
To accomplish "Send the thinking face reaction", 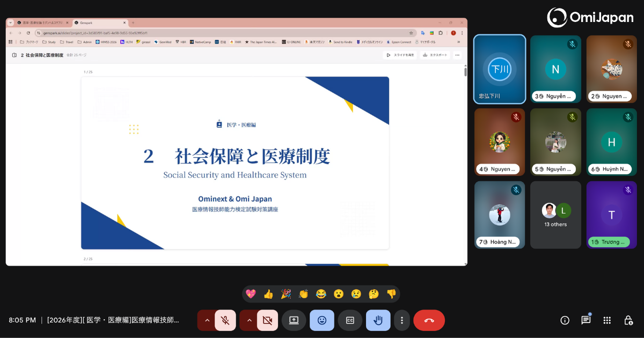I will [x=374, y=294].
